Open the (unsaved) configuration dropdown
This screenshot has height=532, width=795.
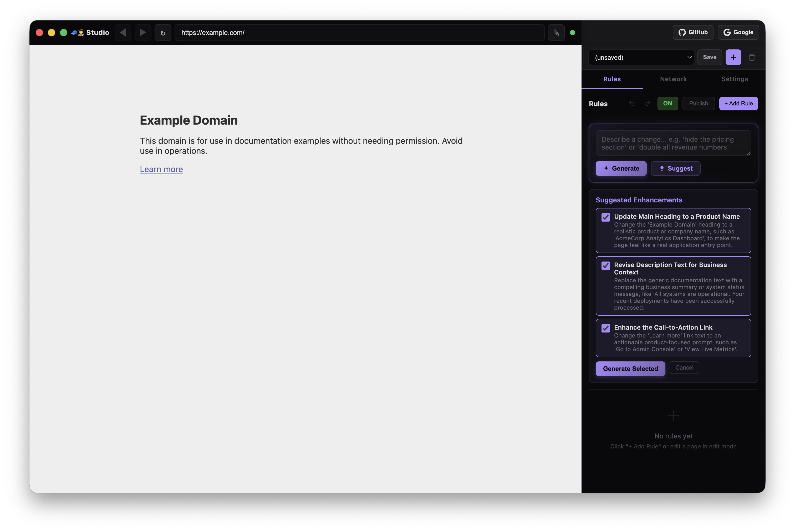[641, 57]
